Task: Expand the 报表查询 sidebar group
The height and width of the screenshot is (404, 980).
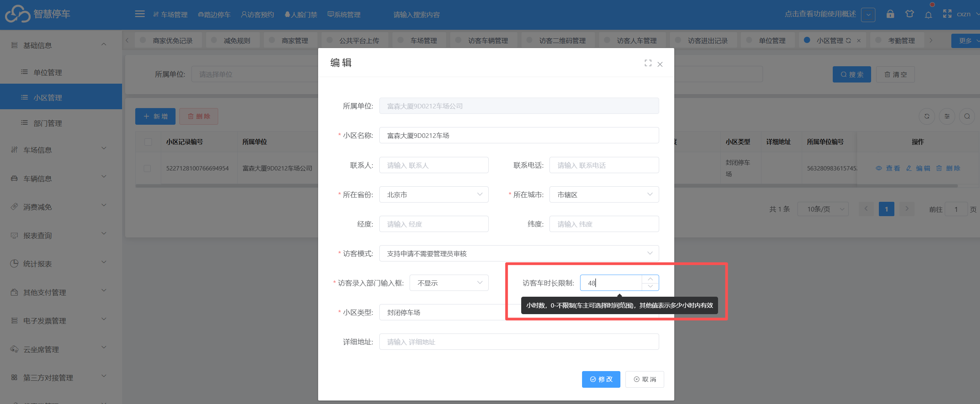Action: tap(61, 236)
